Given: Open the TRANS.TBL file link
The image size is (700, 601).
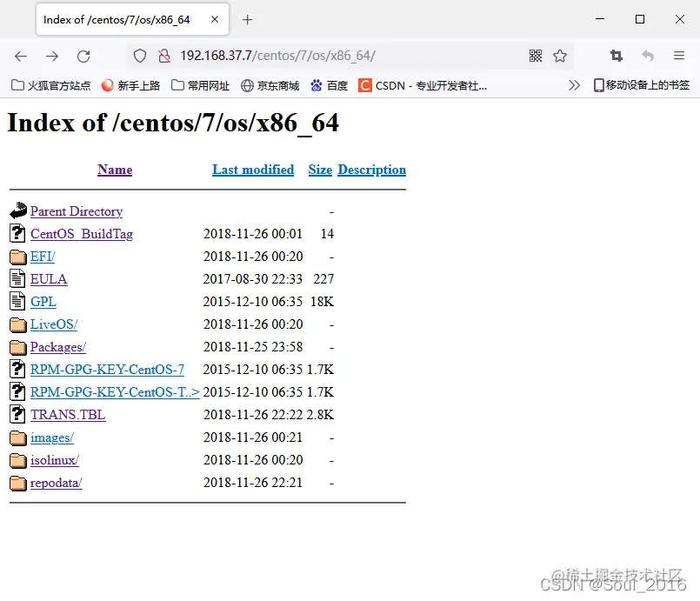Looking at the screenshot, I should pos(68,415).
